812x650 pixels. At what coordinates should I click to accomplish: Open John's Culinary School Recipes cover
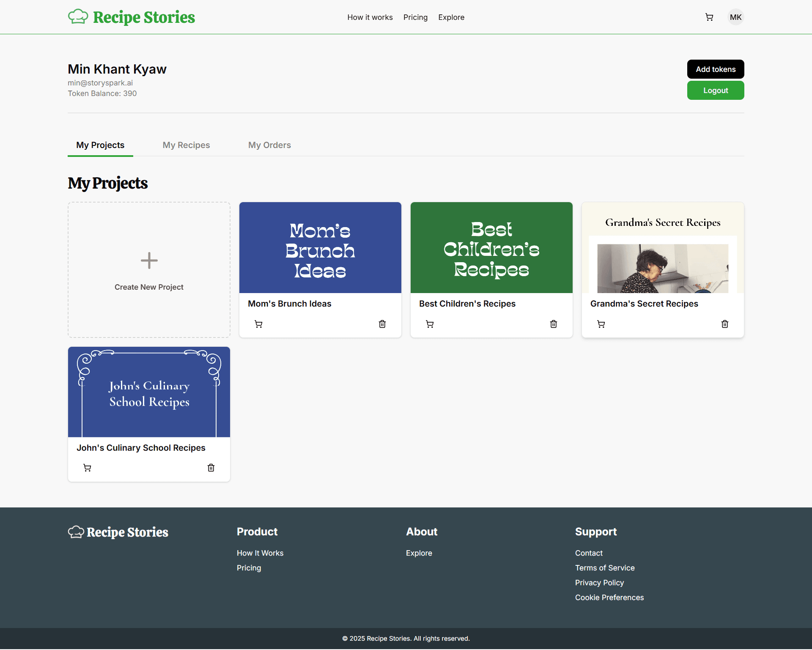[x=149, y=392]
